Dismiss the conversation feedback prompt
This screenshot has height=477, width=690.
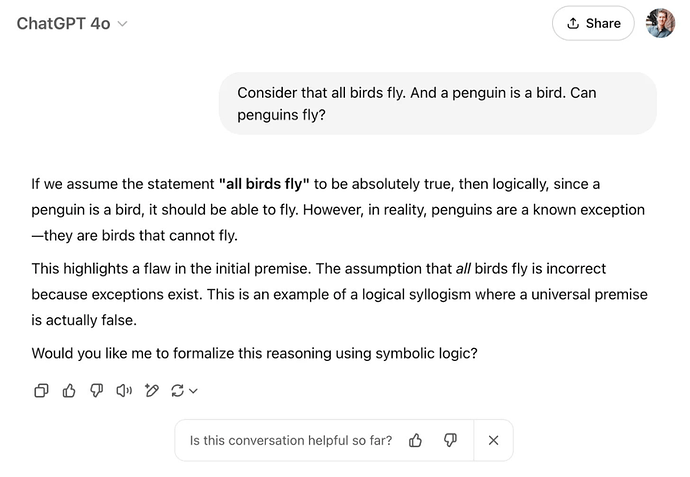[493, 440]
